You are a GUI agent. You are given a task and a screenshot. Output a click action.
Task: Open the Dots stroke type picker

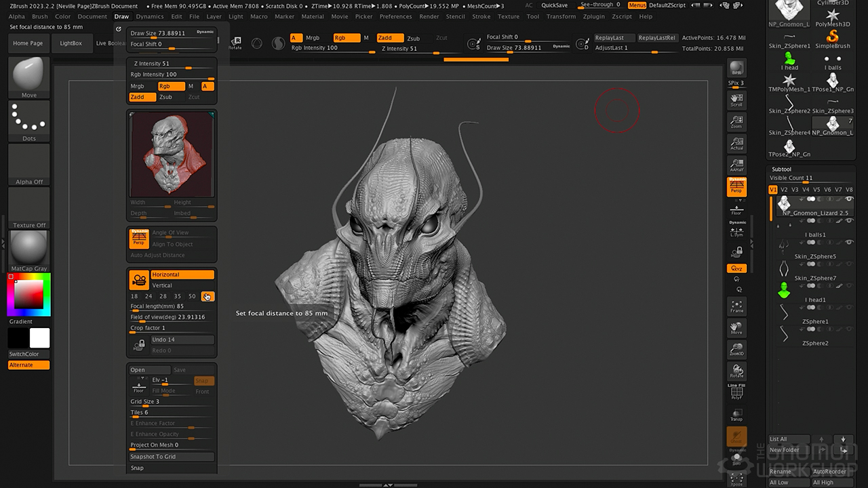tap(28, 120)
